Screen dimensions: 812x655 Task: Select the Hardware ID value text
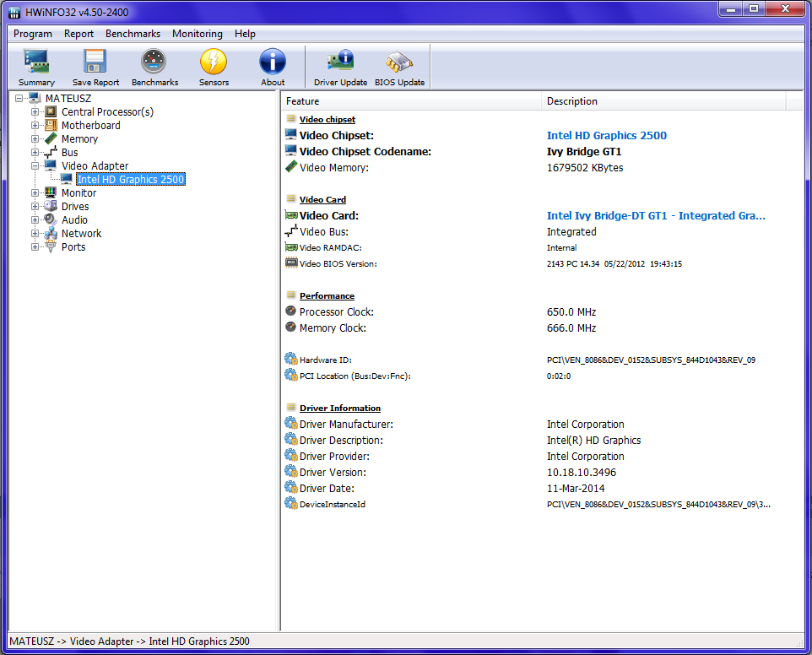point(651,360)
